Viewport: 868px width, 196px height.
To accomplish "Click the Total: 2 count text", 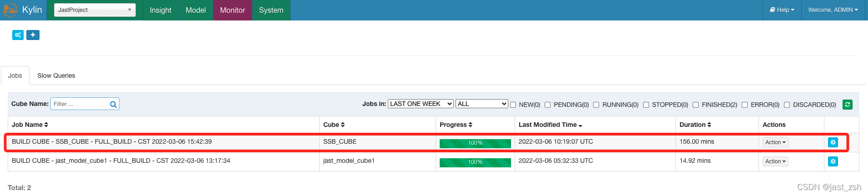I will (20, 187).
